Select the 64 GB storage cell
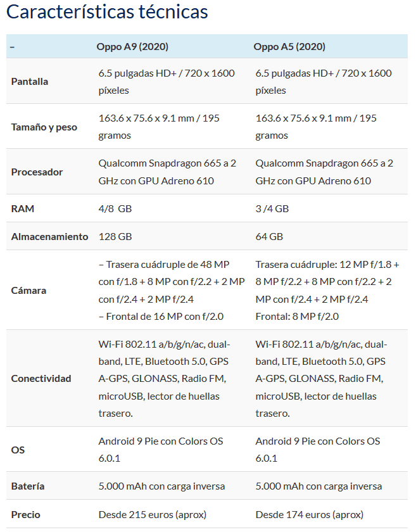This screenshot has height=532, width=416. point(269,236)
